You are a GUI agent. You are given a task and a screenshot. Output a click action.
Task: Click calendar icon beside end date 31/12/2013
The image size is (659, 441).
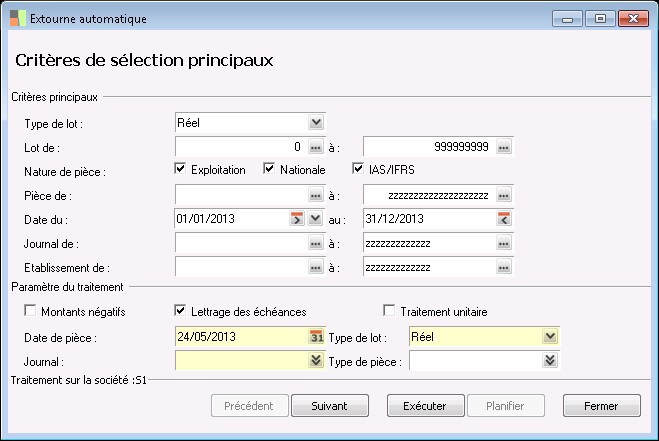coord(504,219)
